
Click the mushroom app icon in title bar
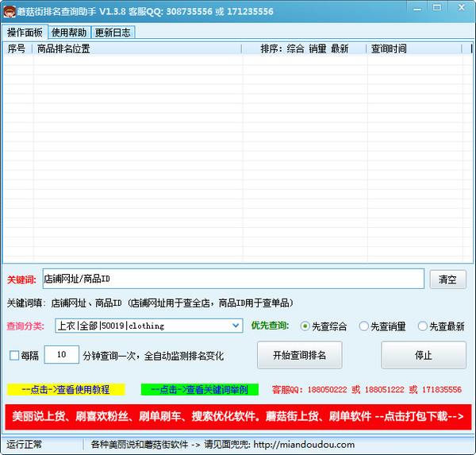point(10,11)
